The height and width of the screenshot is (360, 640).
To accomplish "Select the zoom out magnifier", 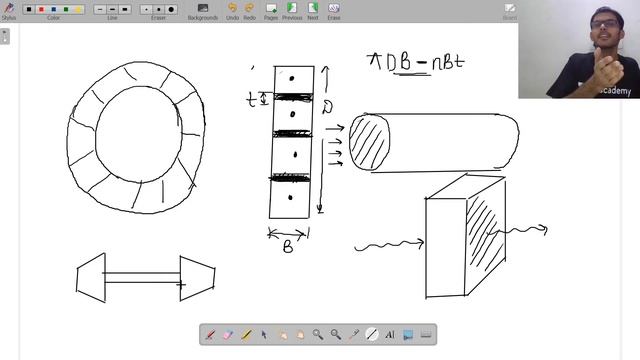I will point(336,335).
